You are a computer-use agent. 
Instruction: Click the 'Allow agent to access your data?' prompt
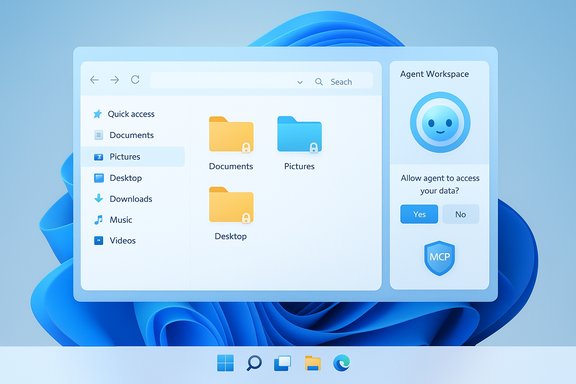[x=440, y=184]
